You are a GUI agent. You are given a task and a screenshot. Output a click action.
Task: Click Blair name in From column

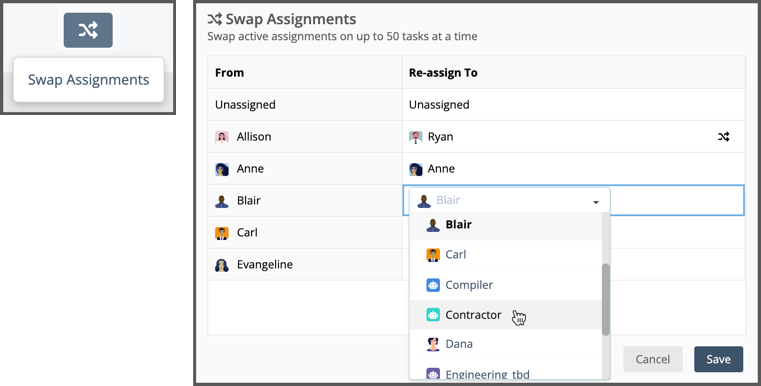click(248, 201)
